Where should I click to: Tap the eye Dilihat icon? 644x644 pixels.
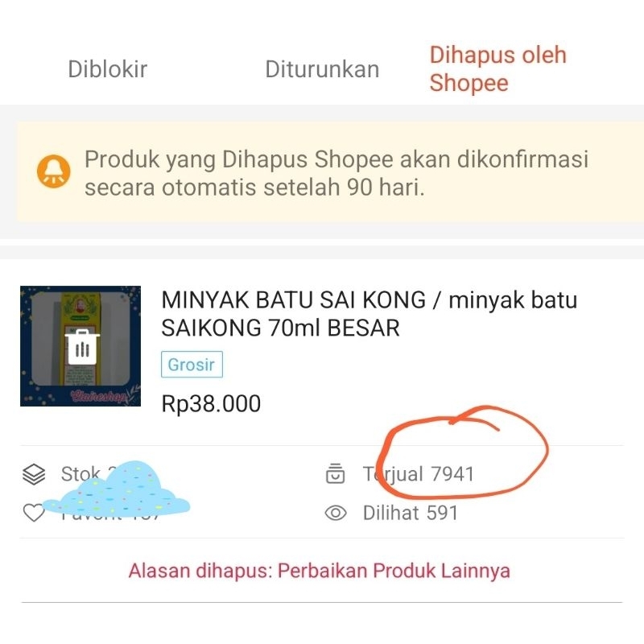[x=336, y=513]
